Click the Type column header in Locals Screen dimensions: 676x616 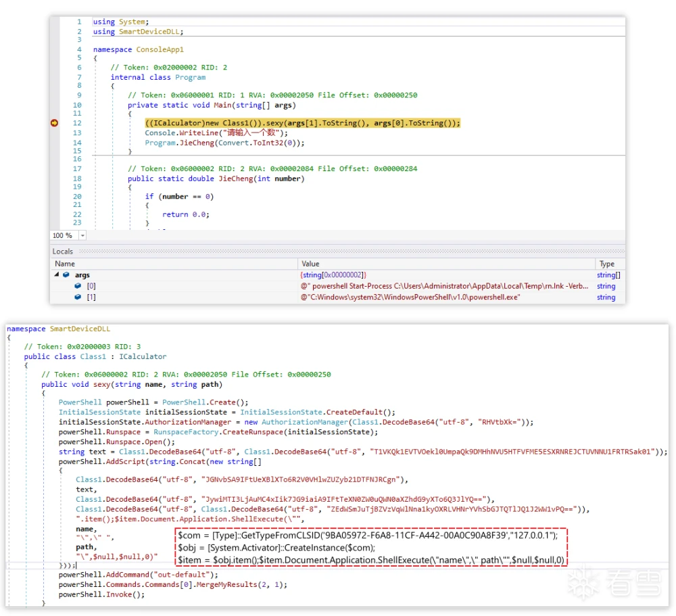click(606, 264)
